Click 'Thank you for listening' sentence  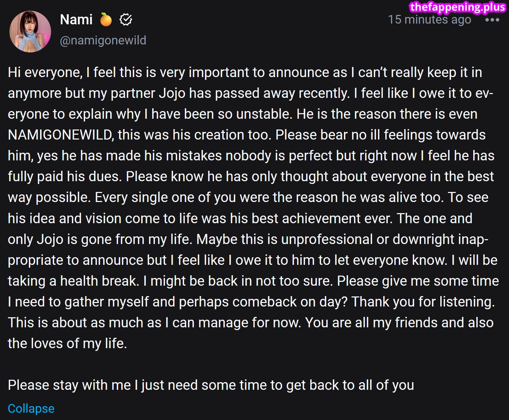(x=422, y=302)
